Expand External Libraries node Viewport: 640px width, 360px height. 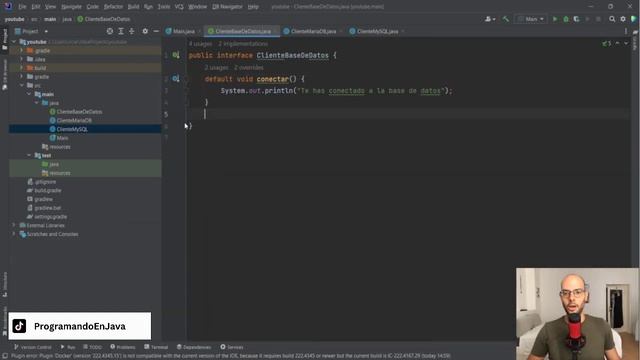click(14, 225)
